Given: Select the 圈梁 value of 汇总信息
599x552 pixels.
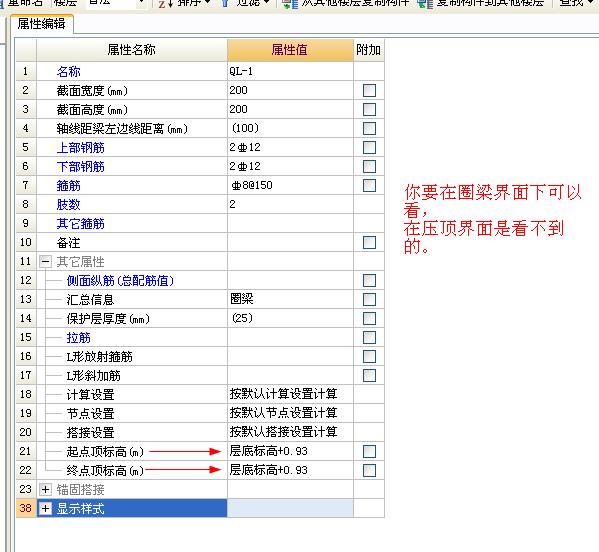Looking at the screenshot, I should pyautogui.click(x=290, y=299).
